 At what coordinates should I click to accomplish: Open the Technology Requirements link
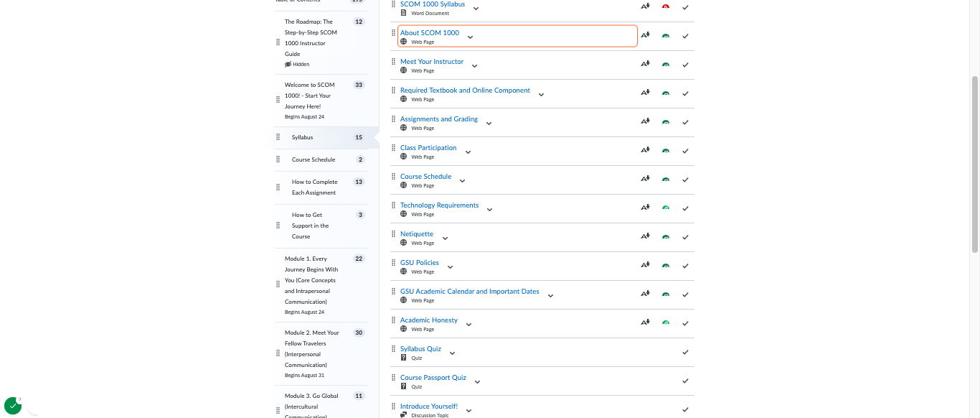(439, 205)
